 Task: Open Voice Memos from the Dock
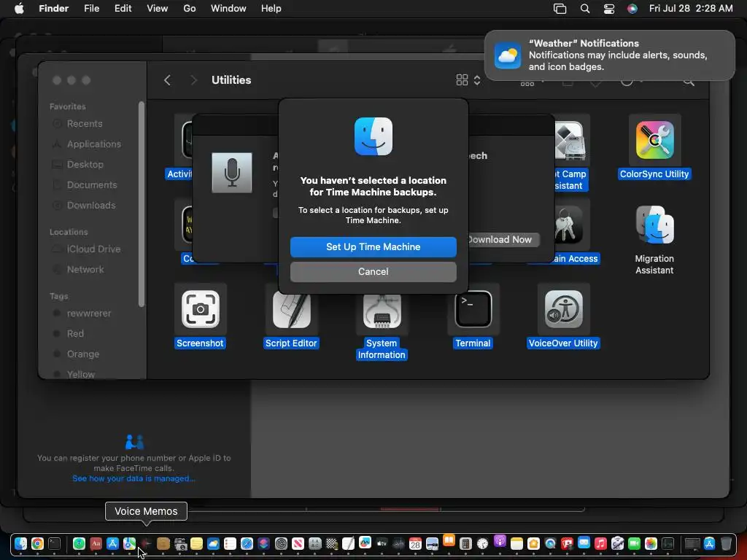pyautogui.click(x=146, y=543)
